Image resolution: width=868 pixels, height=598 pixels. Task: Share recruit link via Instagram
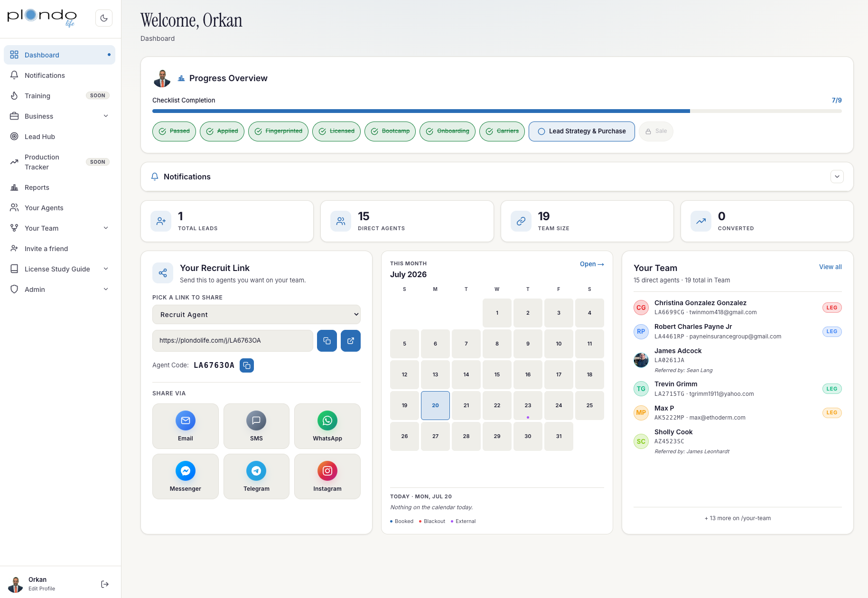pos(327,477)
